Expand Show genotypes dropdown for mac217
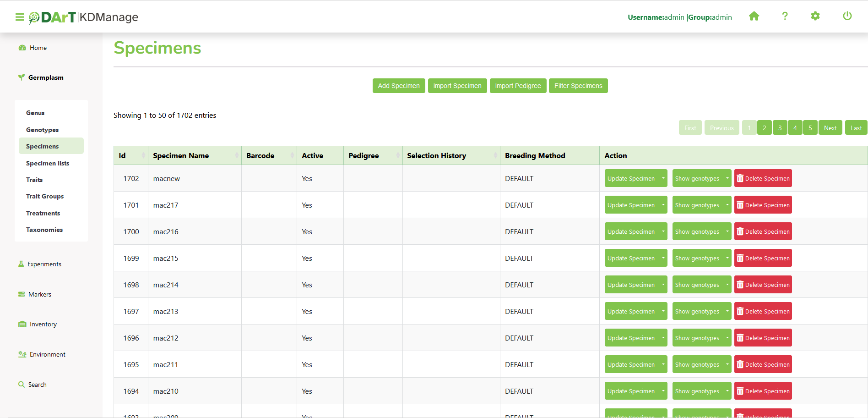Viewport: 868px width, 418px height. (x=727, y=205)
